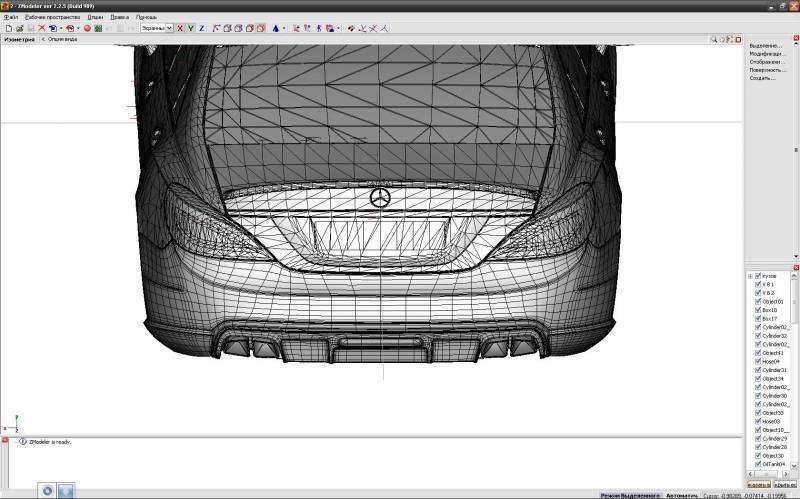800x499 pixels.
Task: Click the highlighted objects level icon
Action: 261,29
